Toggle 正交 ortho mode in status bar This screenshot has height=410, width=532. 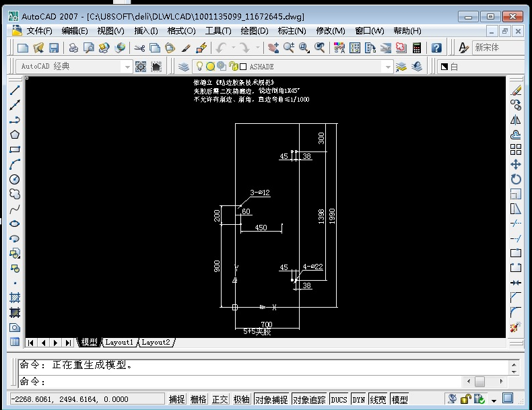coord(220,399)
